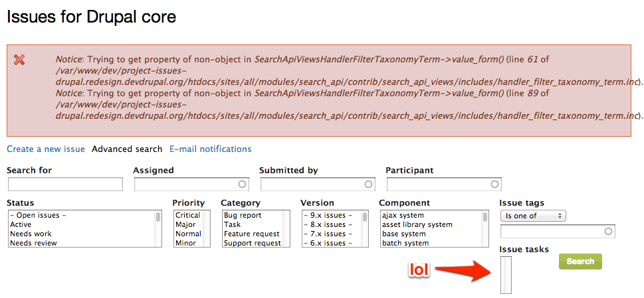Select 'Critical' in Priority list
The height and width of the screenshot is (298, 644).
click(187, 215)
